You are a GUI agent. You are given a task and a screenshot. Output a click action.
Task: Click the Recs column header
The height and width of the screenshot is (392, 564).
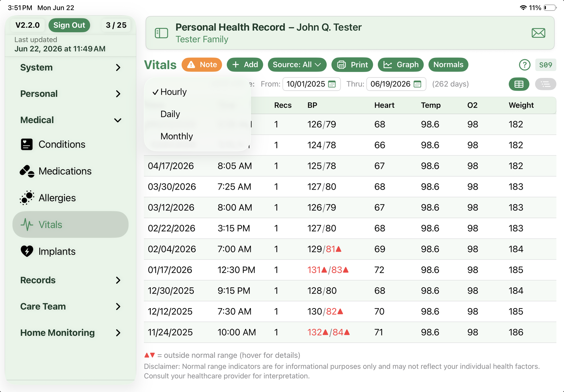tap(283, 105)
